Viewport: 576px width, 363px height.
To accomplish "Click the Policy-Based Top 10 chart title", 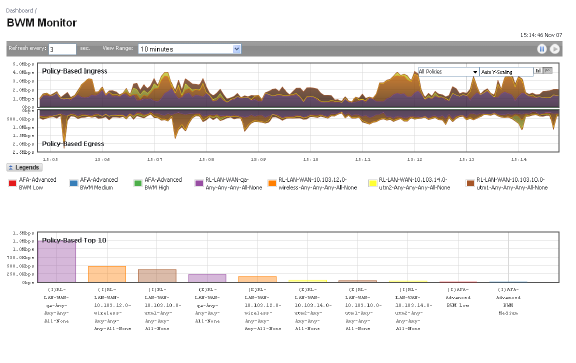I will tap(74, 240).
